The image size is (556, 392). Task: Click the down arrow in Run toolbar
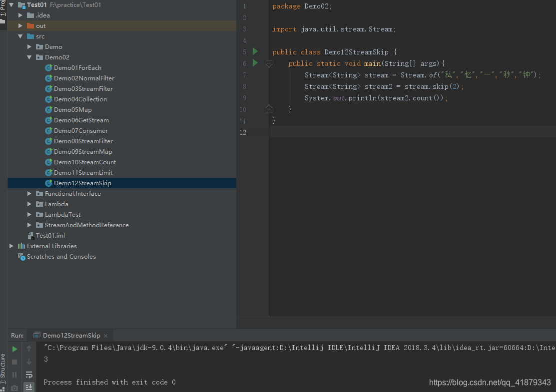29,362
